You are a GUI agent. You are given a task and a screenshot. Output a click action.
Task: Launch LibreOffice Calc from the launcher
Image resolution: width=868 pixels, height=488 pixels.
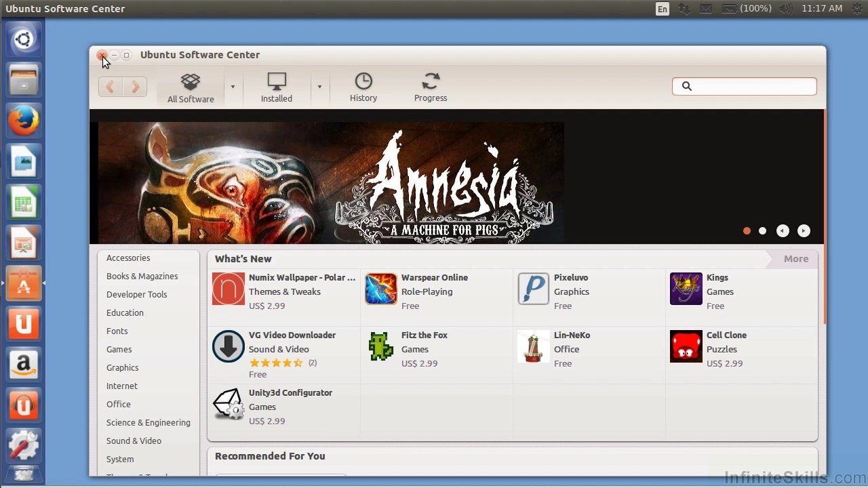point(24,203)
